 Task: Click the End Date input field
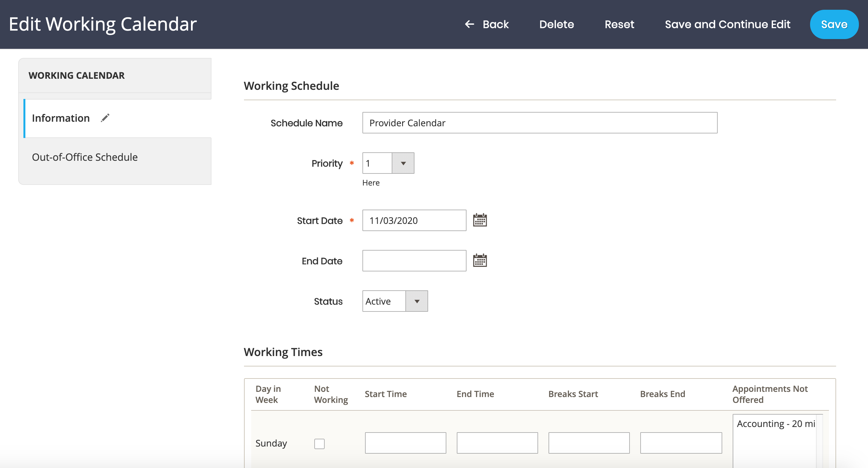tap(414, 261)
